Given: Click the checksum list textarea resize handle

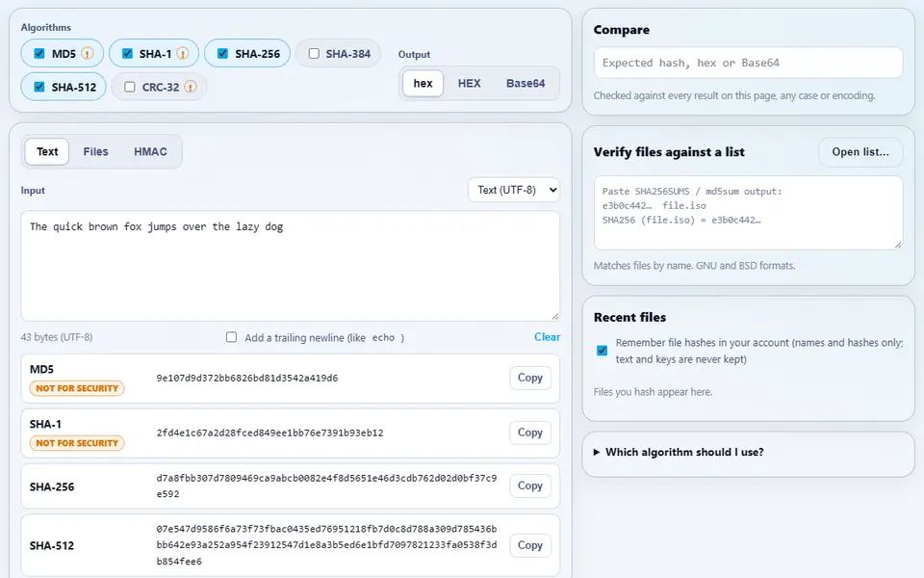Looking at the screenshot, I should point(897,244).
